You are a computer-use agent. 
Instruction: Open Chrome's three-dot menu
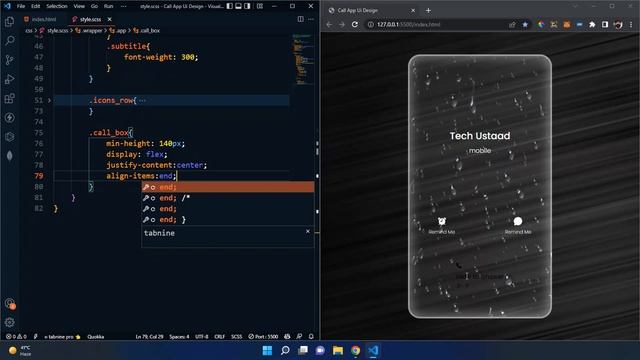631,24
